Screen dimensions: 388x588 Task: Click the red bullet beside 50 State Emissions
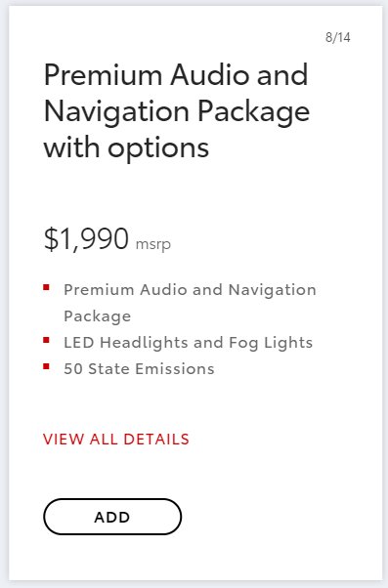tap(47, 366)
